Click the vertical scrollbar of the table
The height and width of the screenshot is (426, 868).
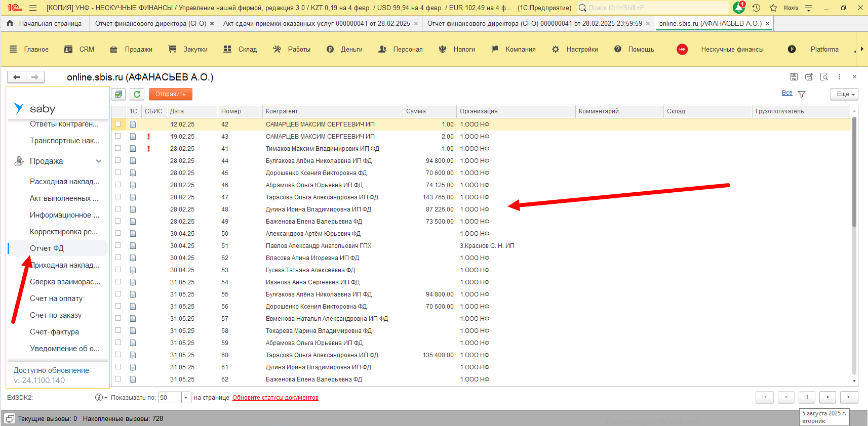tap(854, 172)
